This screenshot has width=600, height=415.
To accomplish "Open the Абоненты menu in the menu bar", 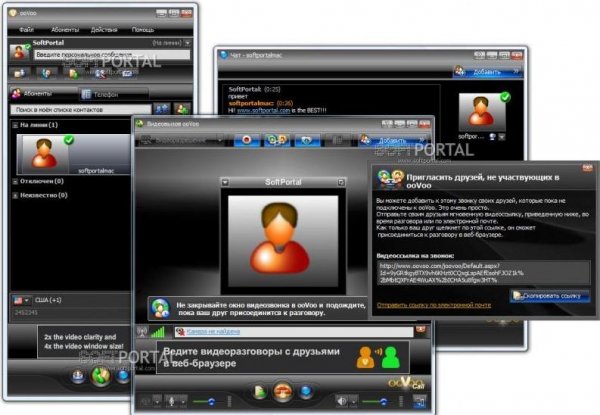I will pos(65,29).
